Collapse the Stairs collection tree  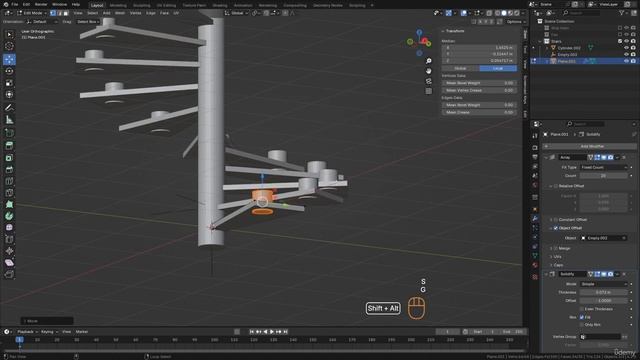click(x=540, y=41)
